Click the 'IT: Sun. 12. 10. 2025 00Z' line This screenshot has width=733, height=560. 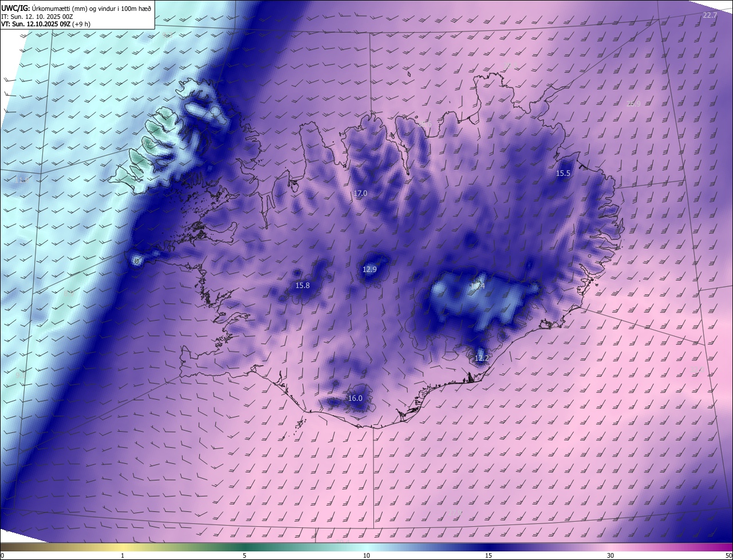(x=37, y=17)
